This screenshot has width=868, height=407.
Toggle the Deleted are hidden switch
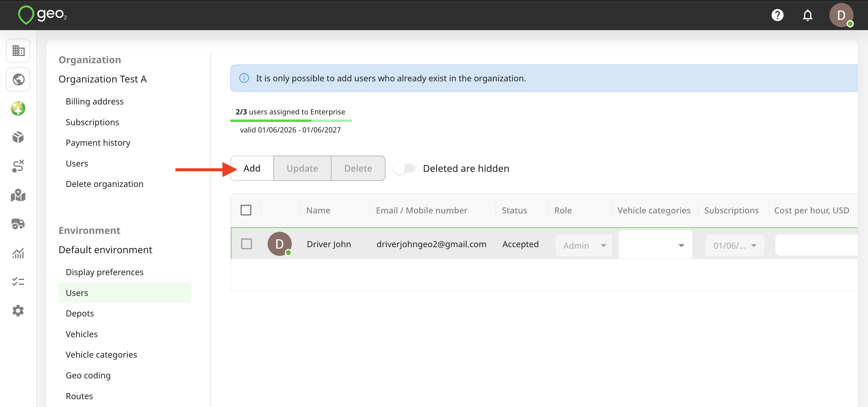coord(405,168)
